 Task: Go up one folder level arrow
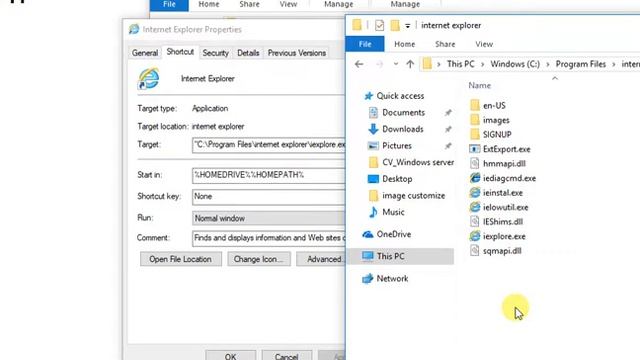[x=410, y=64]
